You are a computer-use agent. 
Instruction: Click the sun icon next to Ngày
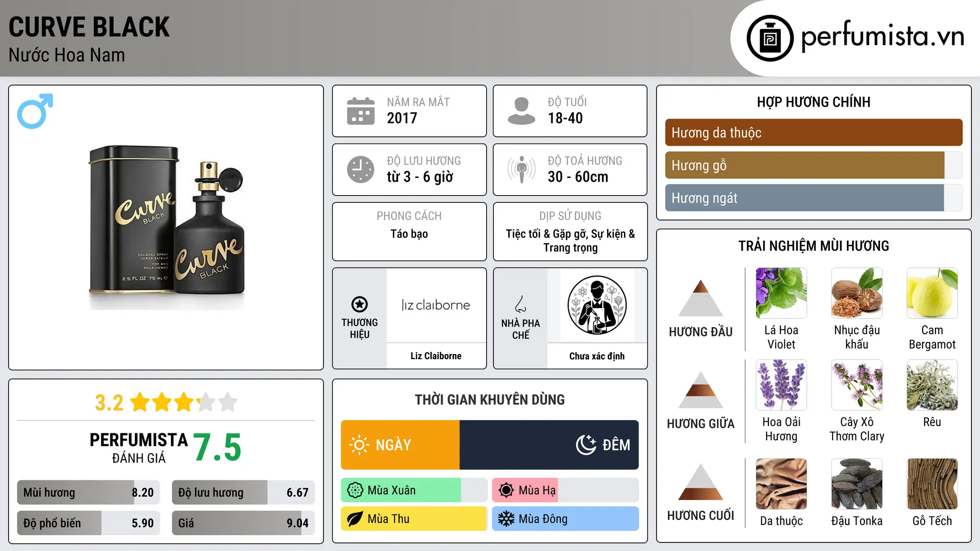[359, 445]
